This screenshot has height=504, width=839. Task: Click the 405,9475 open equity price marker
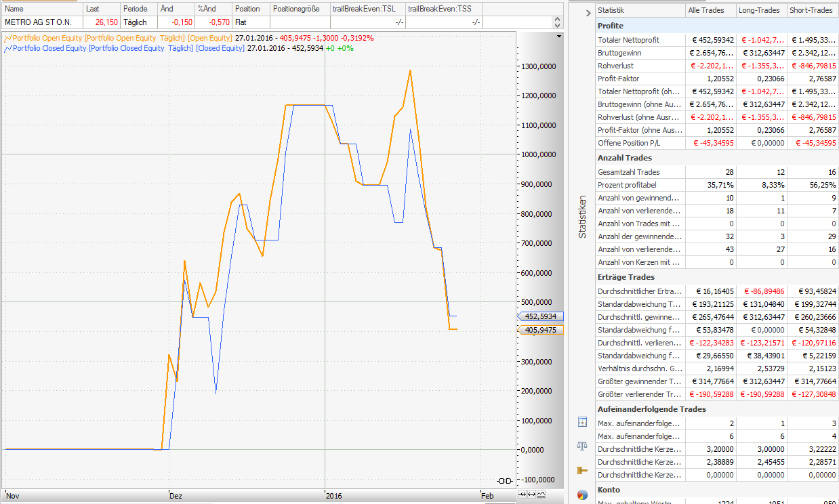540,330
